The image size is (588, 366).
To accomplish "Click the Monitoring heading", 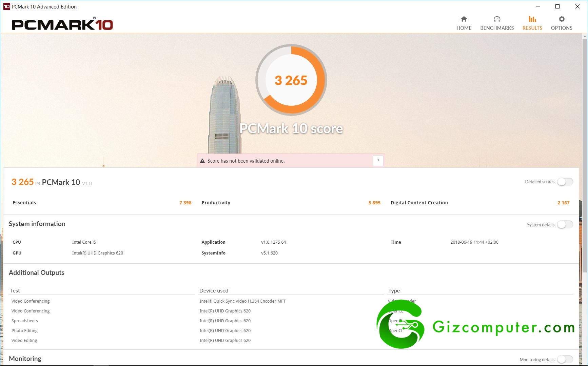I will (x=25, y=359).
